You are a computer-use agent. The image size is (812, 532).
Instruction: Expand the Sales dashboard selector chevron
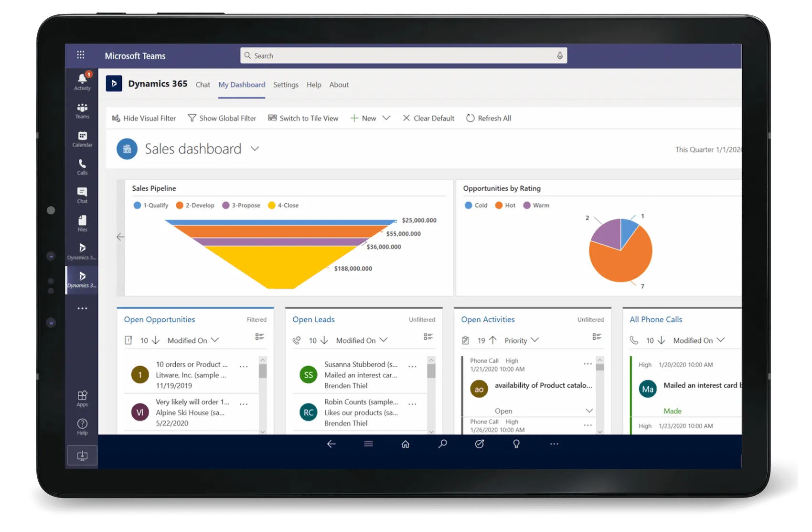pos(255,149)
